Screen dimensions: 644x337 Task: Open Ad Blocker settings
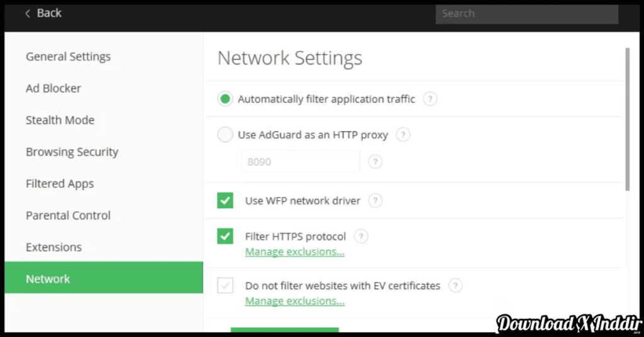click(x=53, y=88)
